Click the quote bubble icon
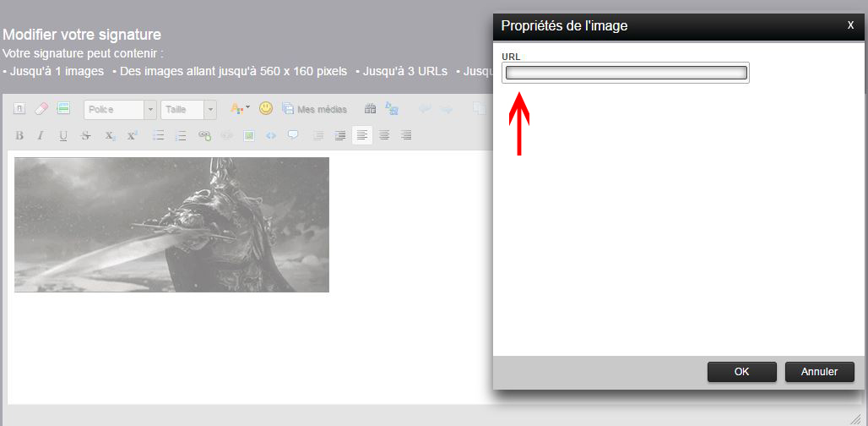The image size is (868, 426). pyautogui.click(x=293, y=134)
